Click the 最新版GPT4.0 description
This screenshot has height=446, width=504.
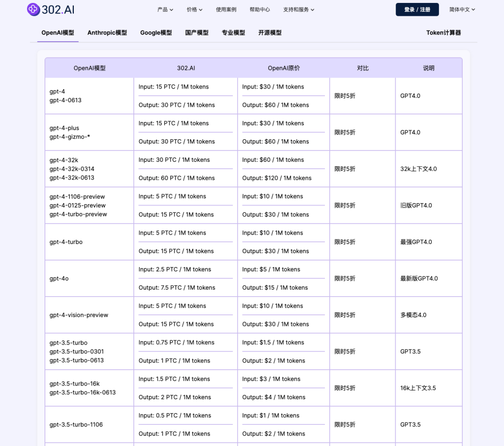click(419, 279)
